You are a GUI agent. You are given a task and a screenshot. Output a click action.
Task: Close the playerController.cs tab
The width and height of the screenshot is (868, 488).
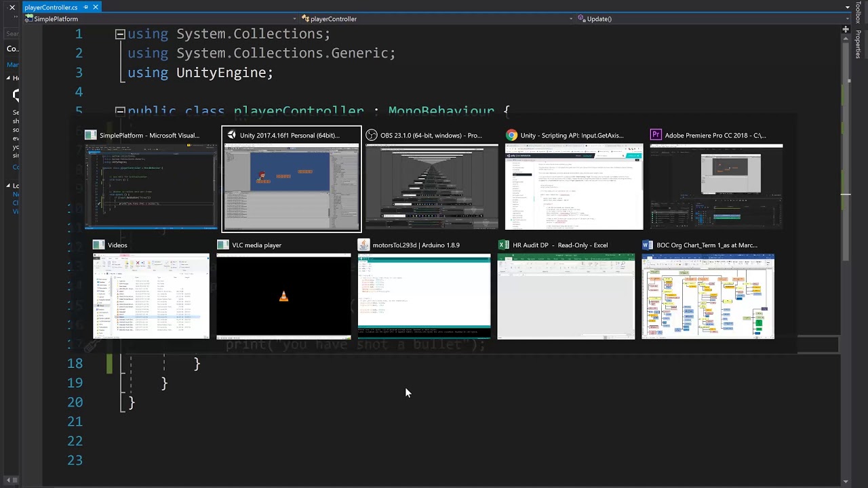coord(96,7)
